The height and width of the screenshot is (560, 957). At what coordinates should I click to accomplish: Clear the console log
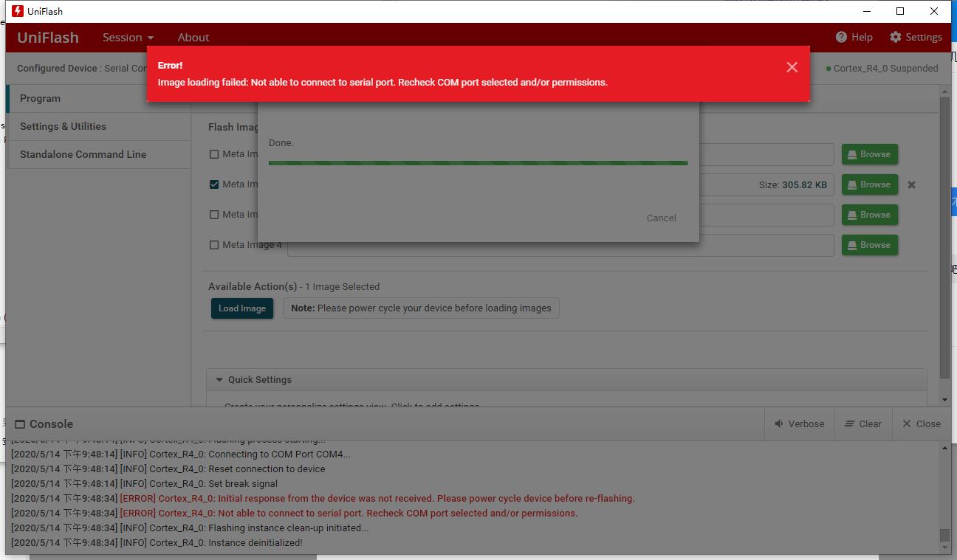tap(863, 424)
